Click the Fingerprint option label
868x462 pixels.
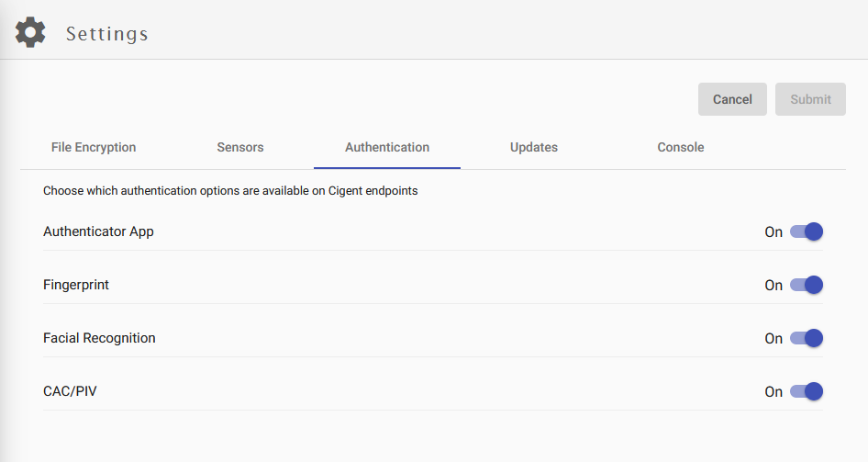(x=76, y=285)
